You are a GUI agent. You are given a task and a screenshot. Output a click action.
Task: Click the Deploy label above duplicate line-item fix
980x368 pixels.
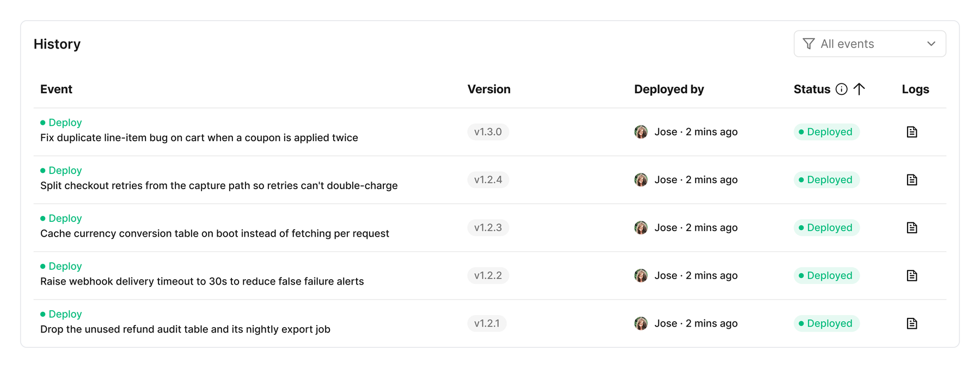click(61, 123)
